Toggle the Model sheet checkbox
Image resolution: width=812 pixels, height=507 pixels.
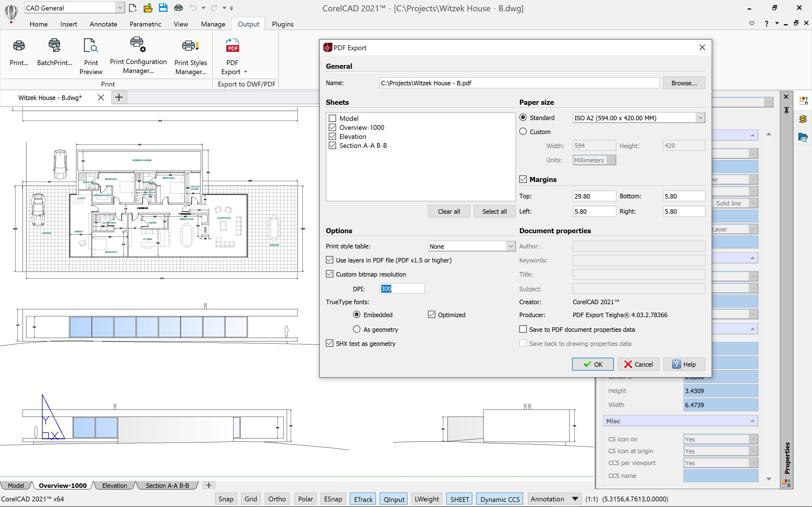coord(332,118)
